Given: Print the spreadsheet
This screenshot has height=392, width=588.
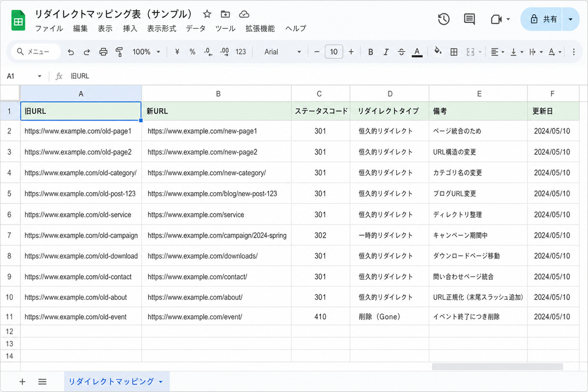Looking at the screenshot, I should pos(103,52).
